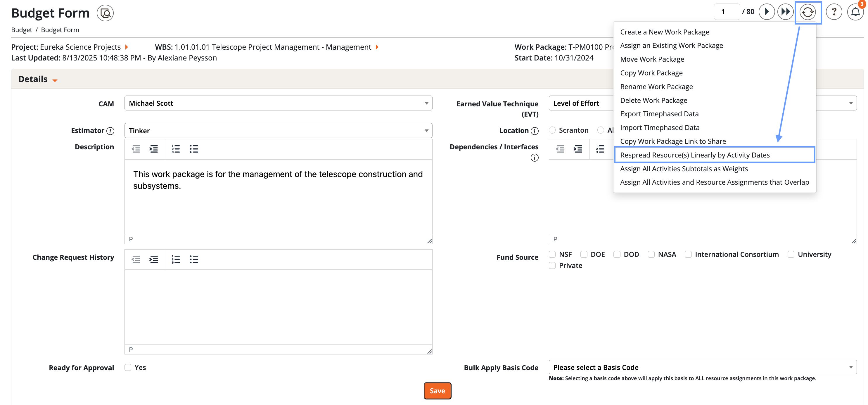Select the Scranton location radio button

point(552,130)
